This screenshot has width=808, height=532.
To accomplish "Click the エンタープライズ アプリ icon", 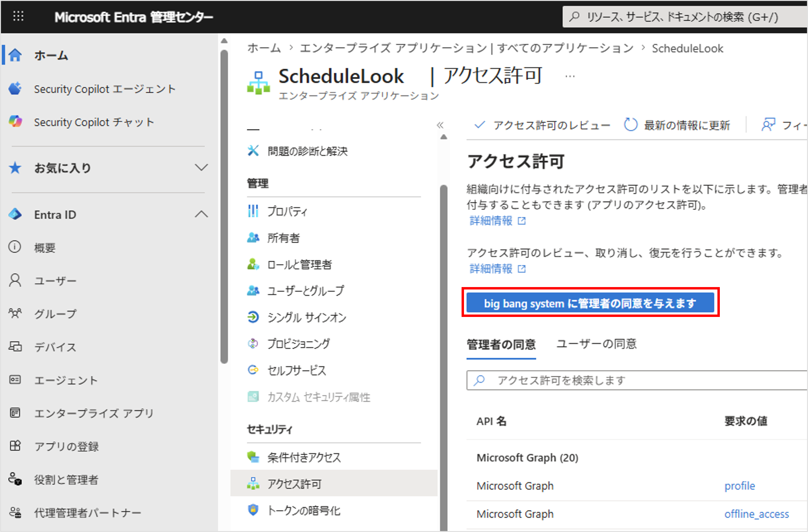I will click(x=15, y=413).
